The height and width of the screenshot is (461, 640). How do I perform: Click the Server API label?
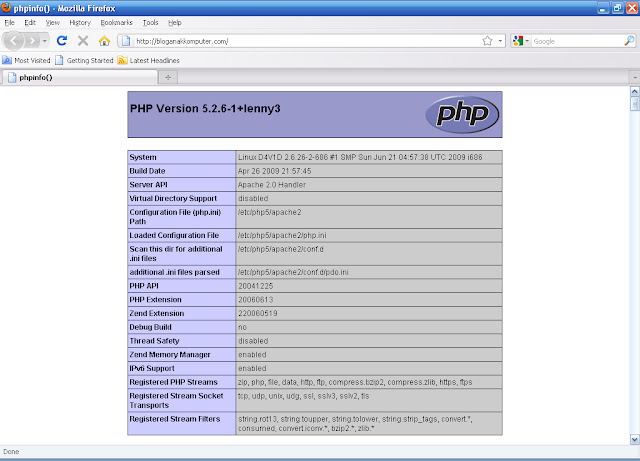(x=149, y=185)
